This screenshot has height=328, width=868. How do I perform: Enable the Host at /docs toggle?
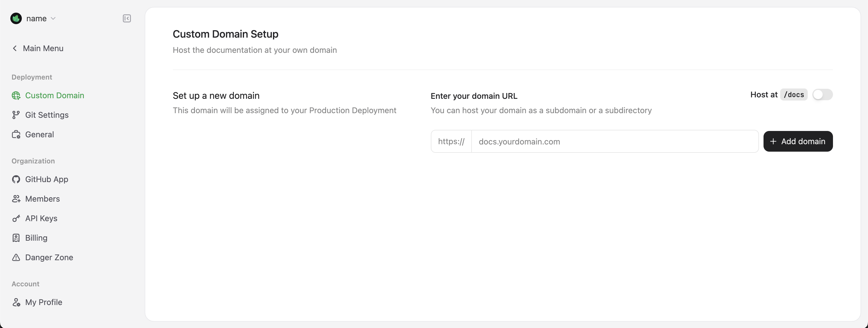click(822, 95)
